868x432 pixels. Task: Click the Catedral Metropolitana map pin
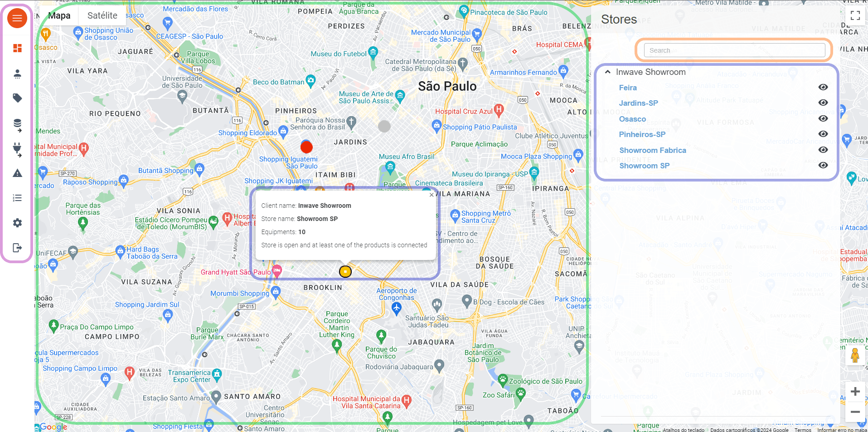pyautogui.click(x=462, y=64)
